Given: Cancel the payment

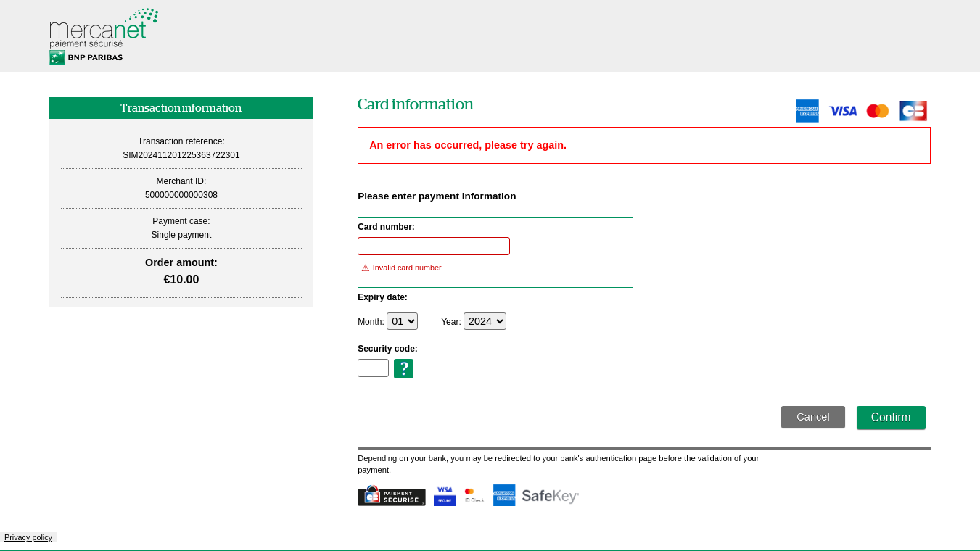Looking at the screenshot, I should point(812,417).
